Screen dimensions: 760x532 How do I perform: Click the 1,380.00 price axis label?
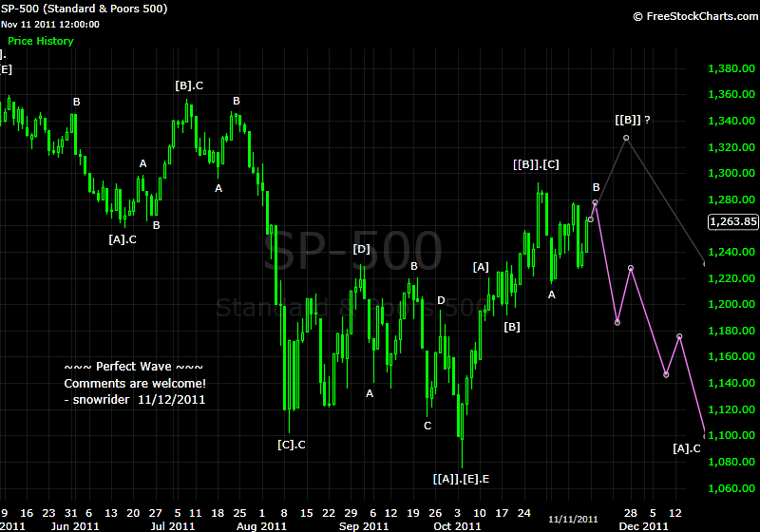pyautogui.click(x=731, y=68)
